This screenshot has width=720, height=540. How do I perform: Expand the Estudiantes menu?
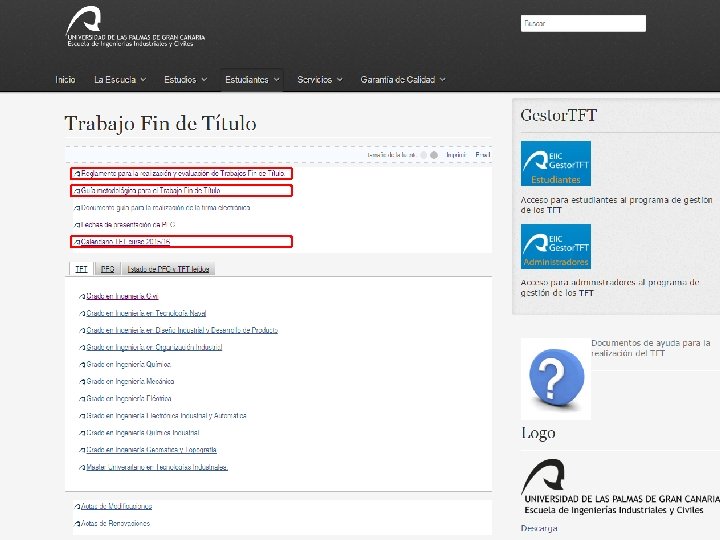(x=252, y=79)
